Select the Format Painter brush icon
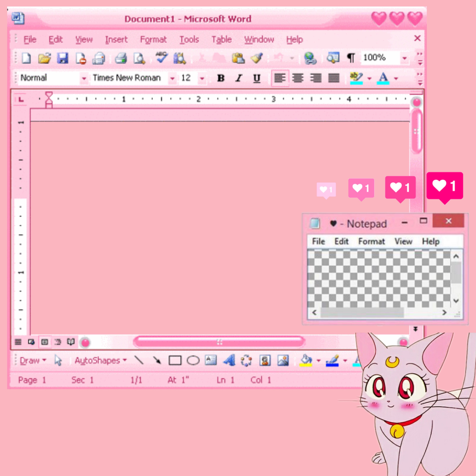The width and height of the screenshot is (476, 476). (x=257, y=58)
